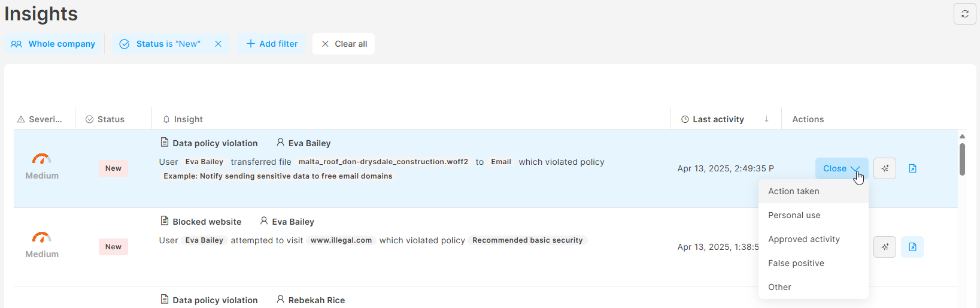
Task: Click the sparkle AI icon in the Blocked website row
Action: click(885, 247)
